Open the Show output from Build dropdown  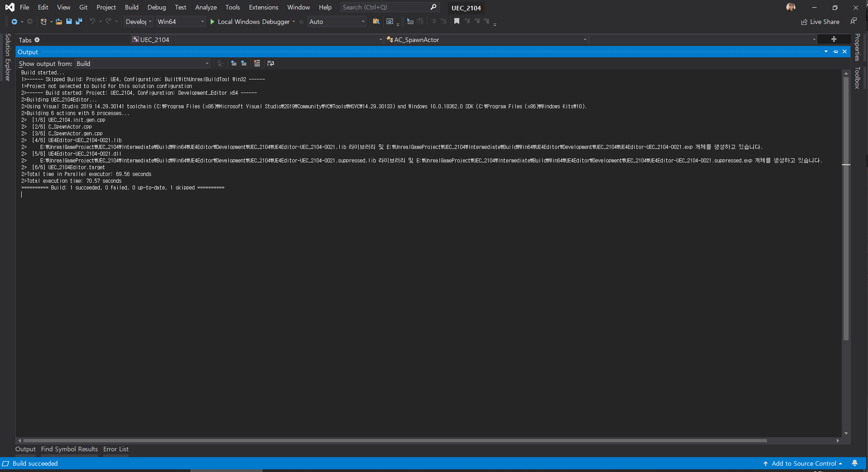coord(143,64)
